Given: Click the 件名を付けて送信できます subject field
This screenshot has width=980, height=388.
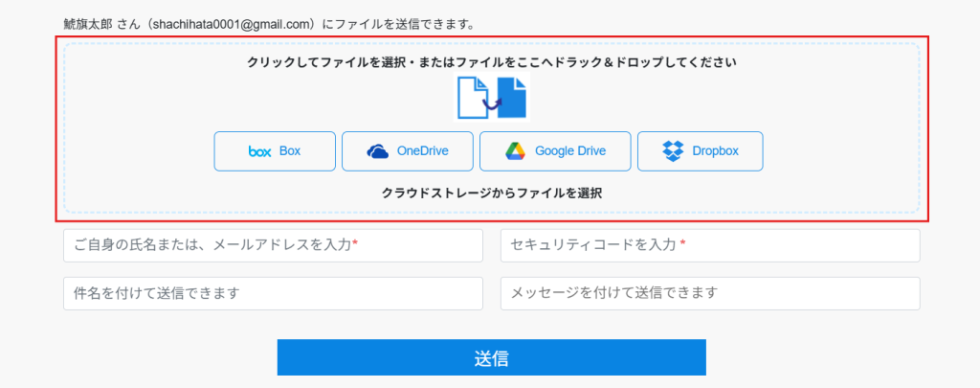Looking at the screenshot, I should tap(273, 293).
